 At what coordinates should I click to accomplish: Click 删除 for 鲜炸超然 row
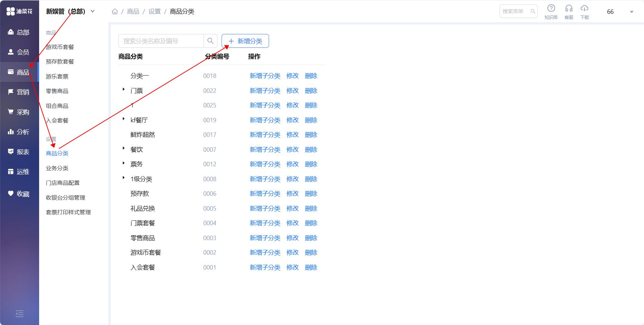click(x=311, y=134)
